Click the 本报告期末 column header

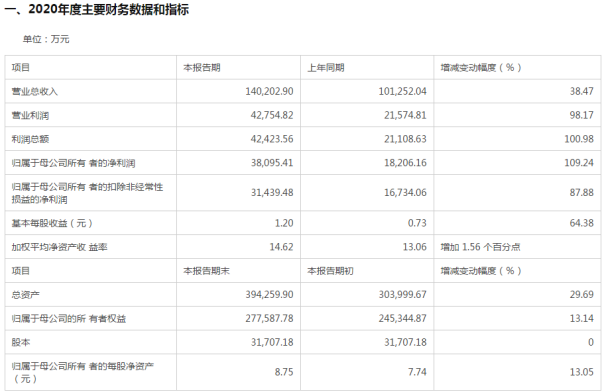click(x=207, y=271)
